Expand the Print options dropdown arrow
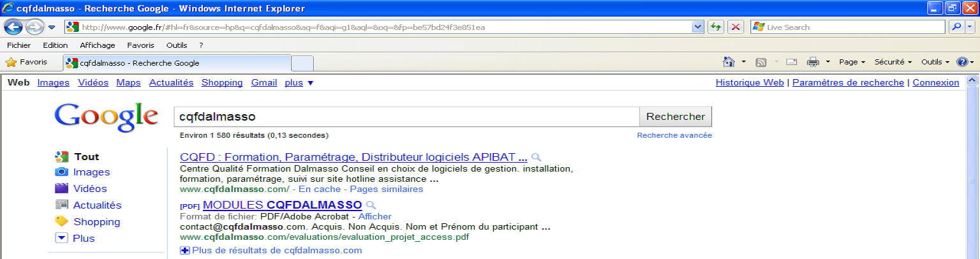The image size is (980, 259). pyautogui.click(x=828, y=62)
